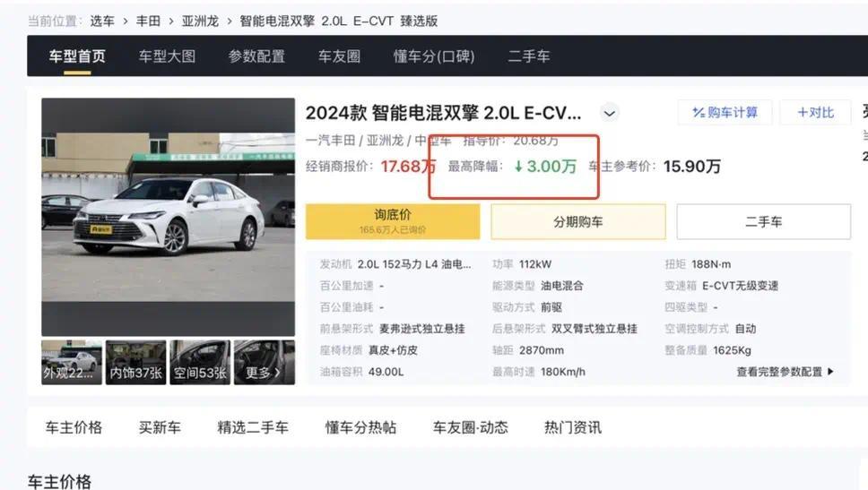Click the 麦弗逊式独立悬挂 value
Viewport: 868px width, 490px height.
[x=422, y=329]
